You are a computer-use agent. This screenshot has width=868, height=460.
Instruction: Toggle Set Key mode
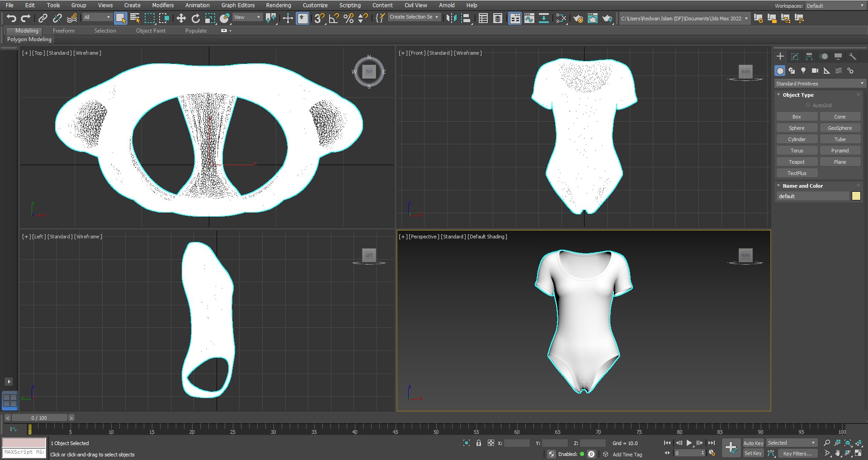pyautogui.click(x=753, y=453)
